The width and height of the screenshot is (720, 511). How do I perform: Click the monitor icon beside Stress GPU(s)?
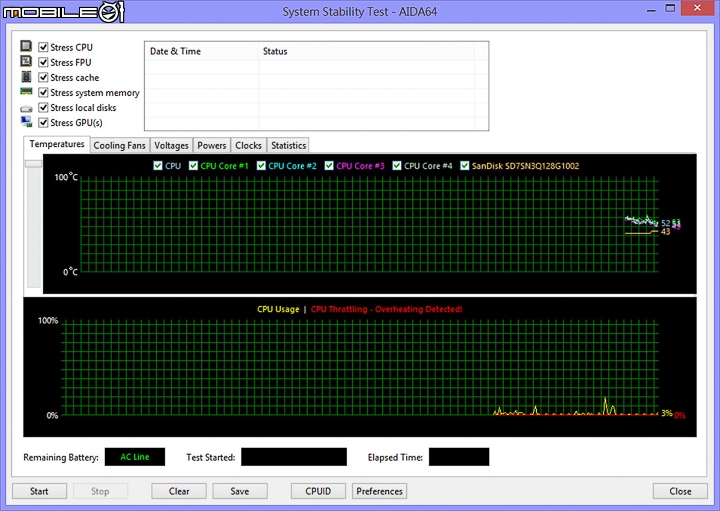pyautogui.click(x=26, y=122)
